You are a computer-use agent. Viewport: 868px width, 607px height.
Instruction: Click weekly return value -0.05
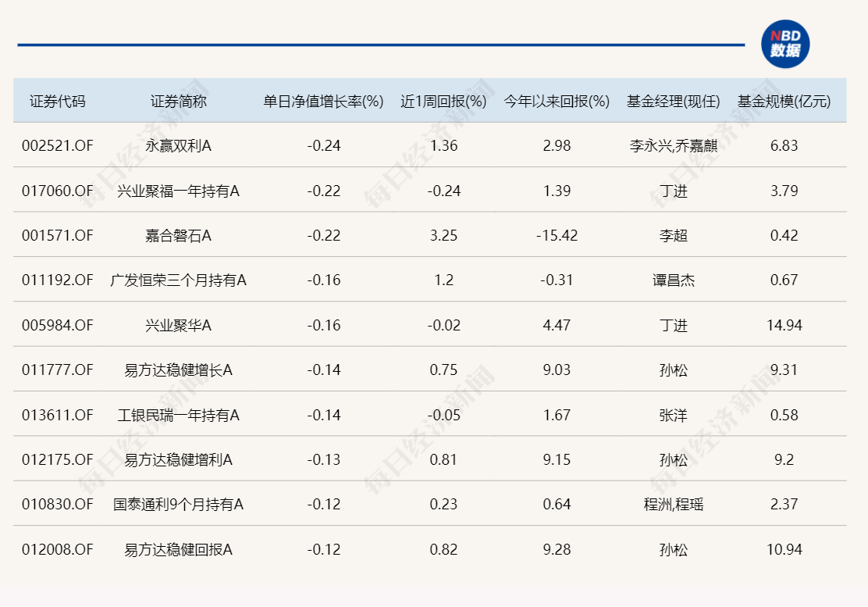(x=443, y=415)
